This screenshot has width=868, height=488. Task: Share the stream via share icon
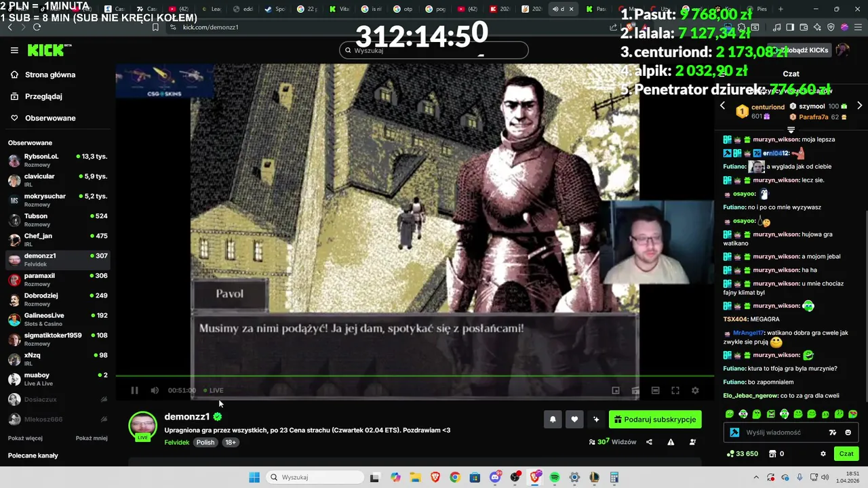649,442
